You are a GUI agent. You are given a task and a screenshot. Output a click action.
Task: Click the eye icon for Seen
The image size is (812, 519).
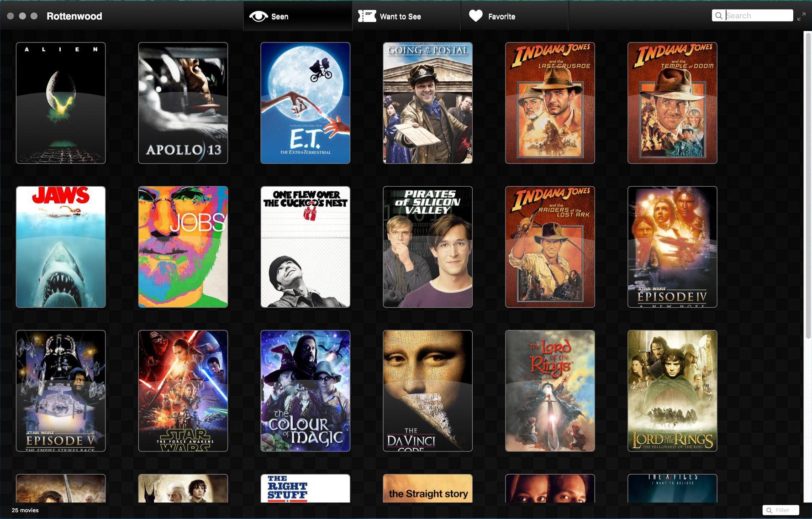[x=258, y=16]
